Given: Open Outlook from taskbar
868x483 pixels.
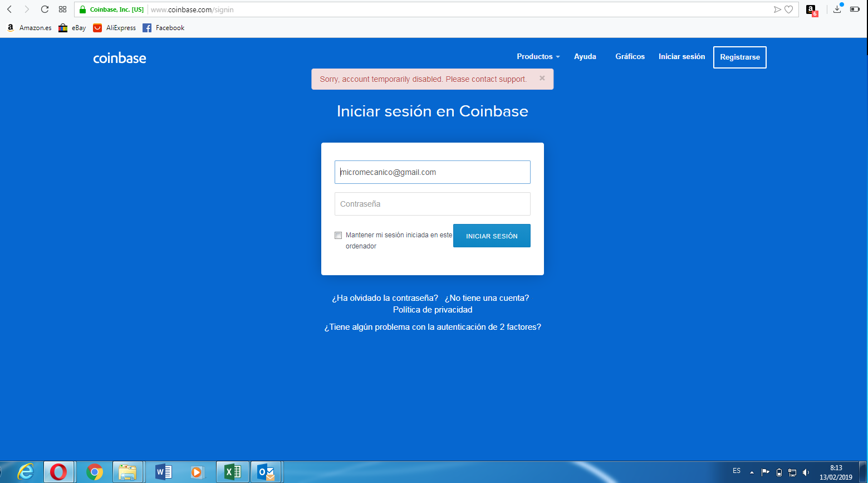Looking at the screenshot, I should (x=266, y=472).
